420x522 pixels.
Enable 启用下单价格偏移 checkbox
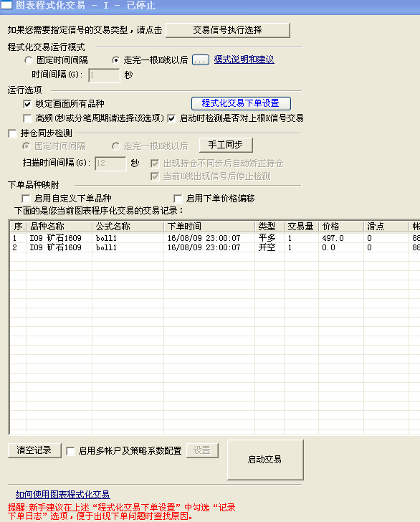(x=178, y=199)
